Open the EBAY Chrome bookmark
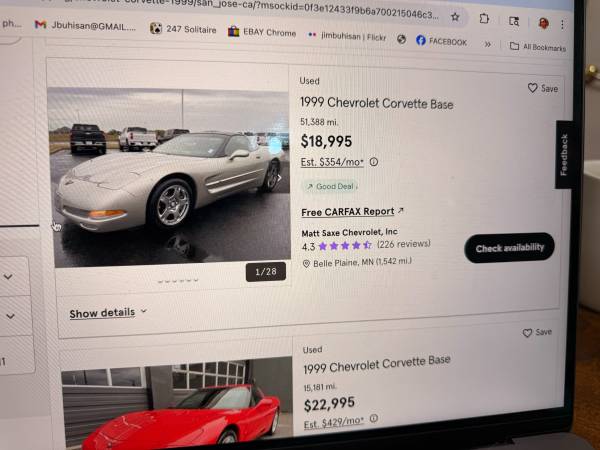Image resolution: width=600 pixels, height=450 pixels. coord(262,32)
